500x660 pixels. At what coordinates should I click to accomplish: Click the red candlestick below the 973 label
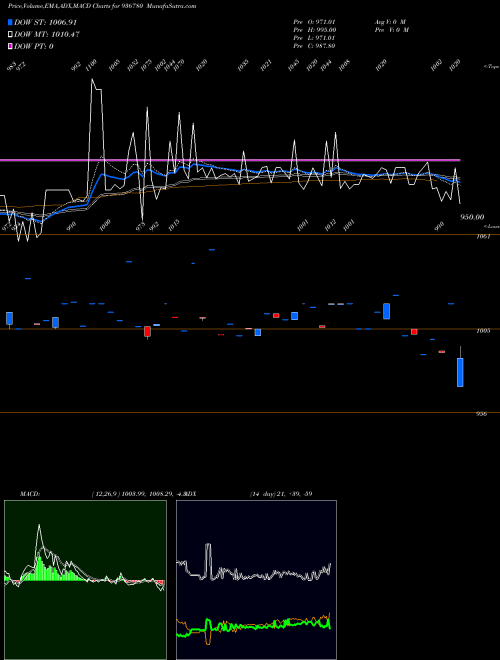(x=147, y=332)
